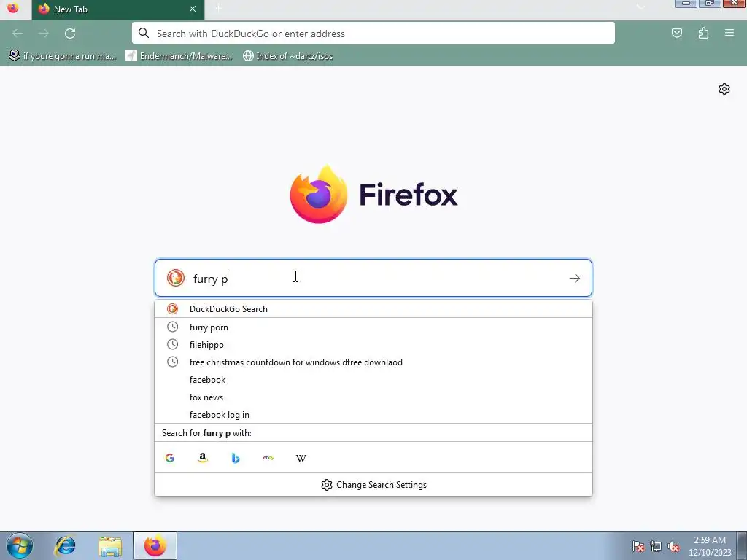Click inside the 'furry p' search field
The height and width of the screenshot is (560, 747).
pos(373,278)
